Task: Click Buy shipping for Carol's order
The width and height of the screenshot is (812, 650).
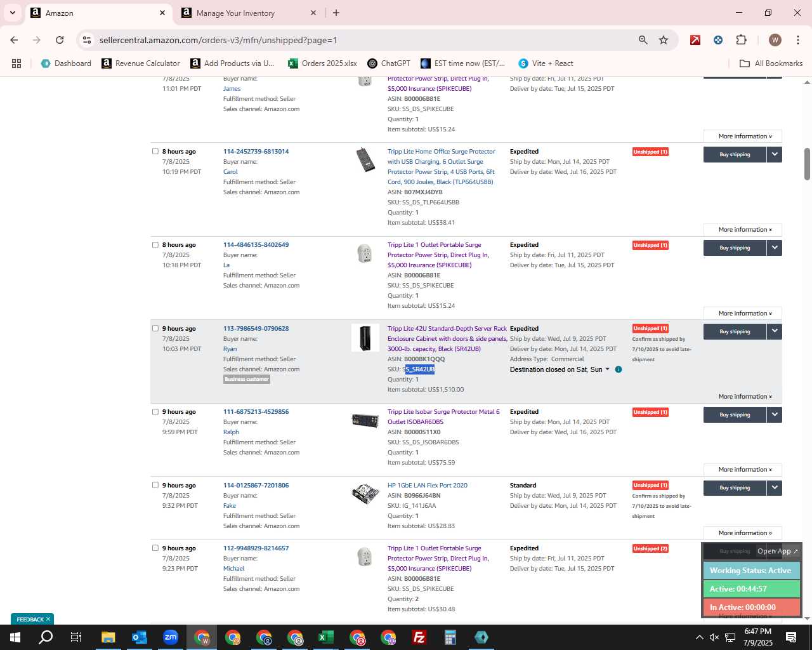Action: pos(735,154)
